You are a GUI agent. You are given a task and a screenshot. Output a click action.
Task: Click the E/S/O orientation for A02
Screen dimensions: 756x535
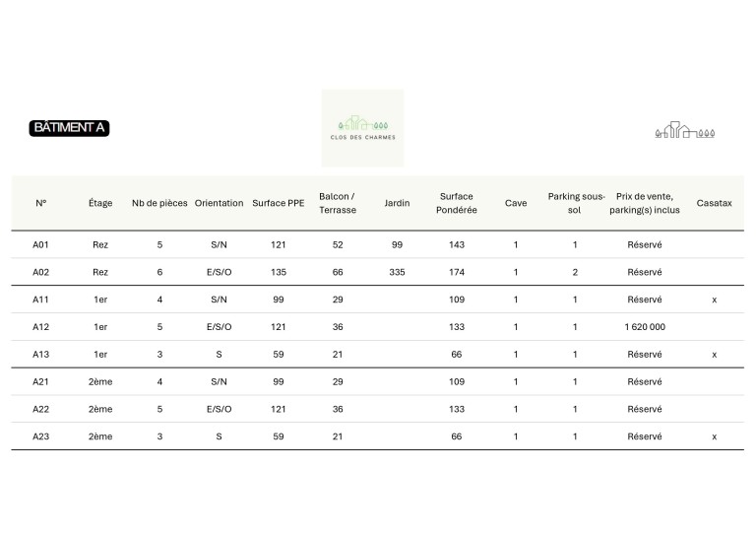[219, 272]
